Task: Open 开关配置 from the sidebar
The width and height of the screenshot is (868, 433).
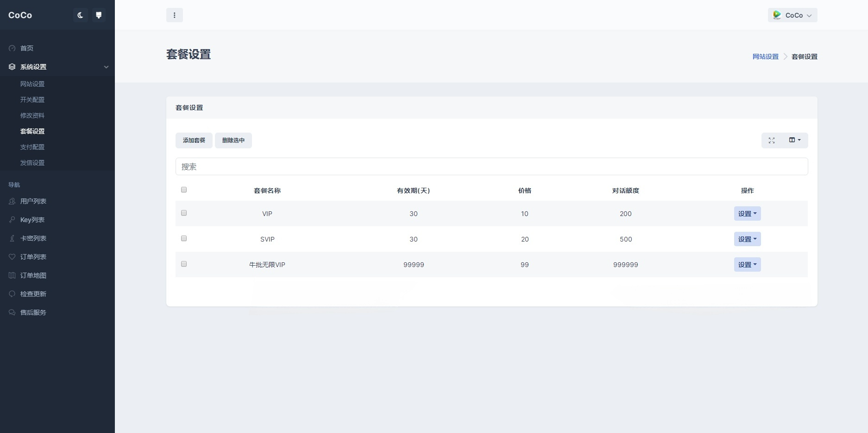Action: tap(33, 100)
